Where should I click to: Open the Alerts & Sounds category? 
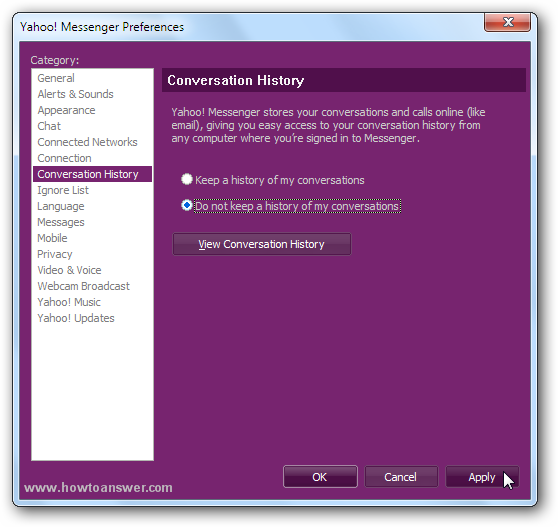[x=75, y=94]
